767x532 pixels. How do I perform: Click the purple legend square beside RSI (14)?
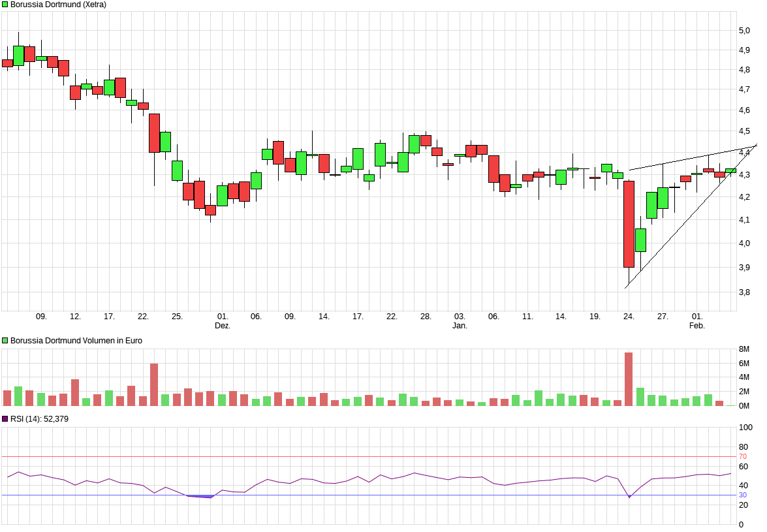(5, 419)
